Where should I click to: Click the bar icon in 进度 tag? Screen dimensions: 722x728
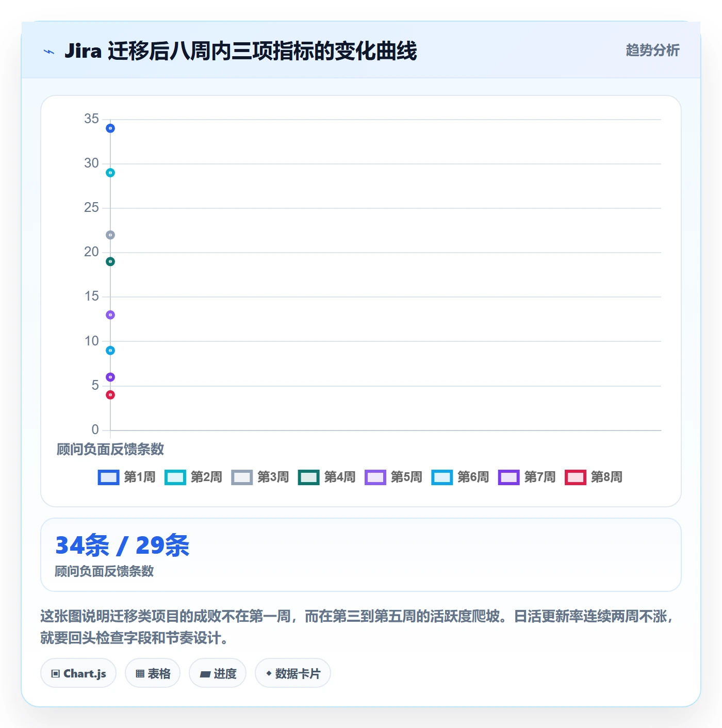coord(205,674)
